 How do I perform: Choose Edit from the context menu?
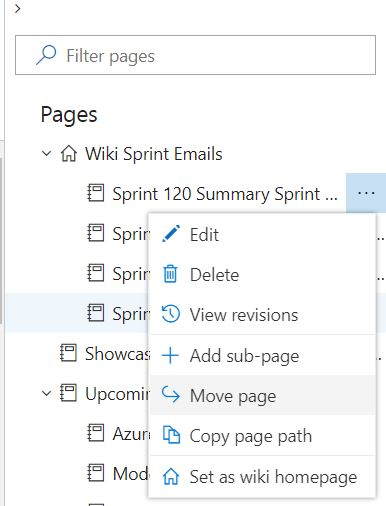click(x=263, y=235)
